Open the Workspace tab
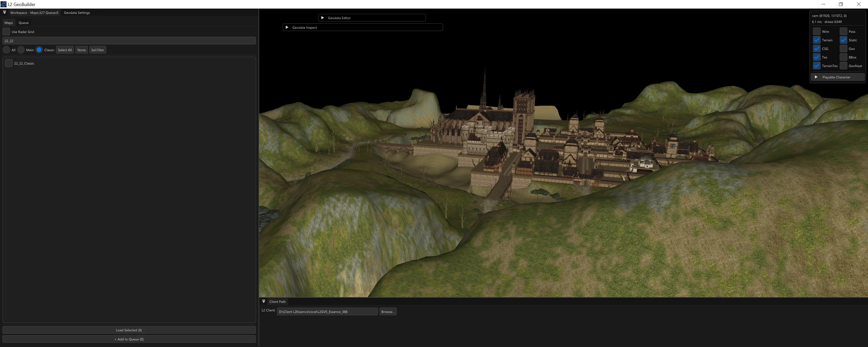 pyautogui.click(x=34, y=12)
